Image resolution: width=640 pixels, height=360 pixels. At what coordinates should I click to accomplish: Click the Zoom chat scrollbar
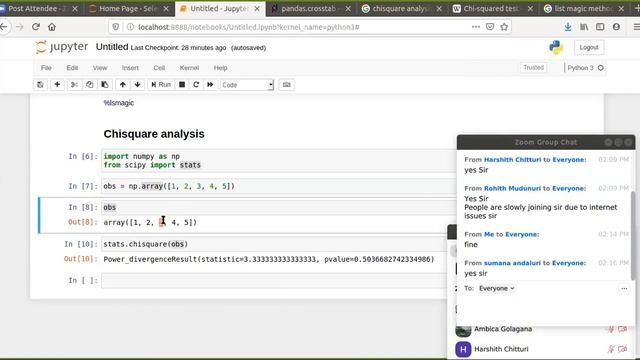[633, 235]
